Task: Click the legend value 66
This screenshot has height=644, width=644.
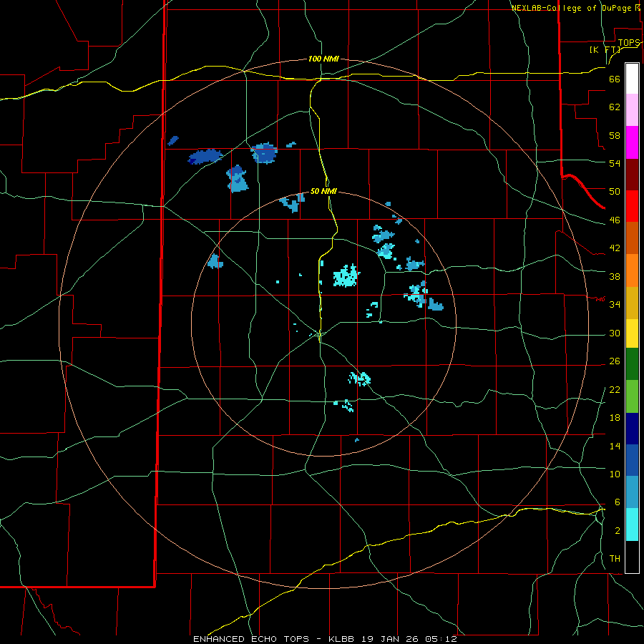Action: (x=615, y=79)
